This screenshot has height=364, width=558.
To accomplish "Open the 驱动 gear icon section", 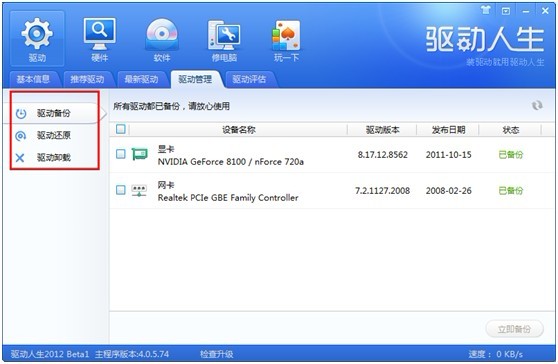I will [37, 38].
